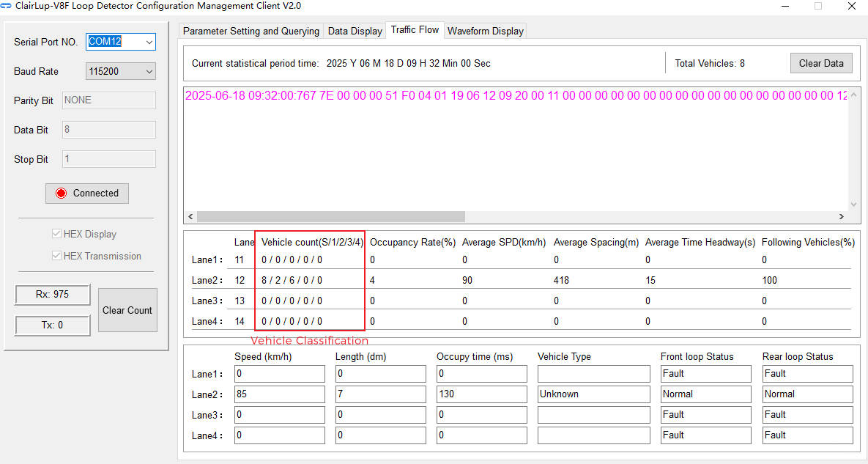This screenshot has height=464, width=868.
Task: Click the Lane4 Rear loop Status field
Action: 808,435
